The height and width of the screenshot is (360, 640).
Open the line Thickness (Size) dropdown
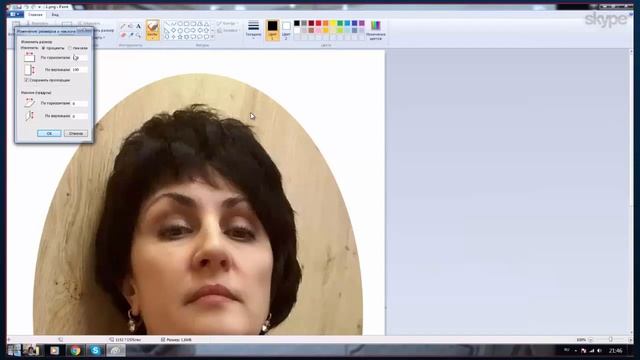pos(253,29)
